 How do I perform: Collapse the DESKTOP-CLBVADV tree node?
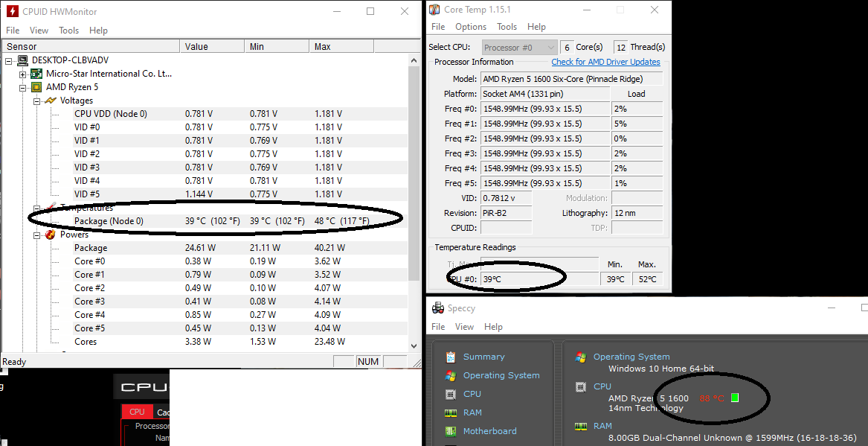point(9,60)
